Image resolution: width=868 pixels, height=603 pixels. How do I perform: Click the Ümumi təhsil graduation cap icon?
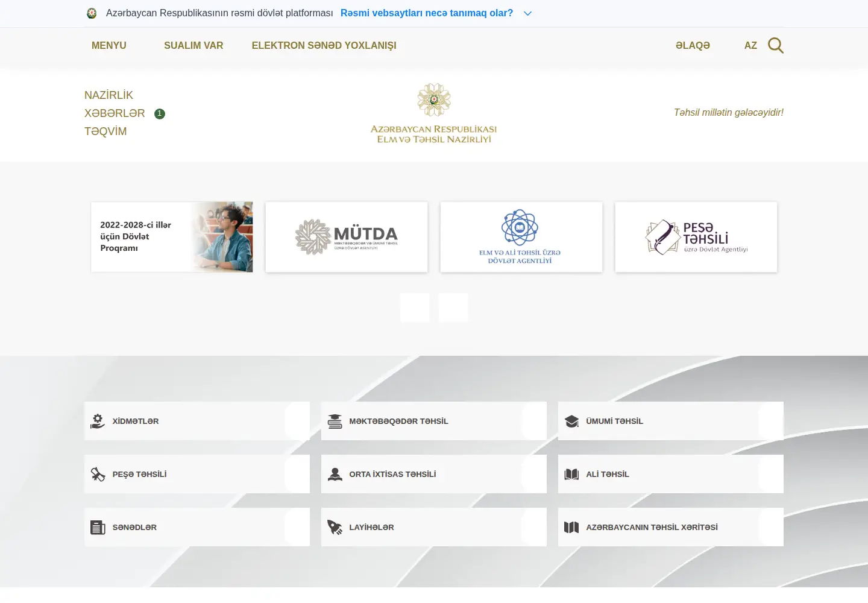pos(571,421)
